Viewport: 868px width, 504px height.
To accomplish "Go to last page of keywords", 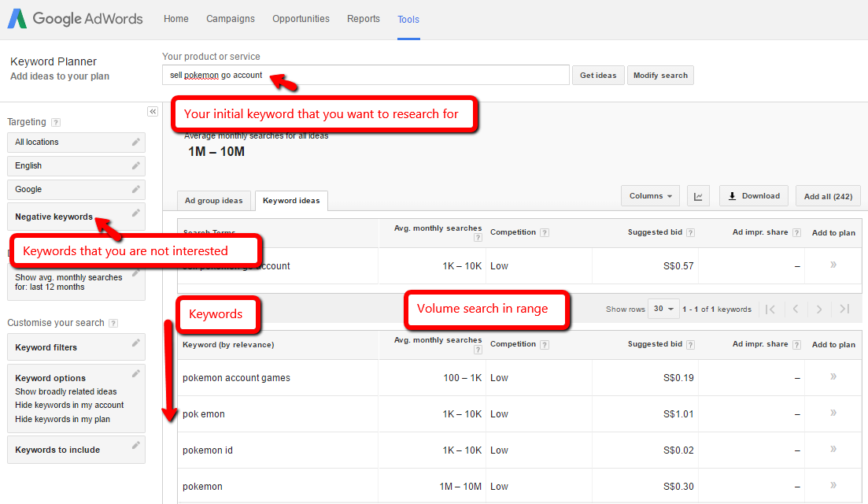I will [x=844, y=309].
